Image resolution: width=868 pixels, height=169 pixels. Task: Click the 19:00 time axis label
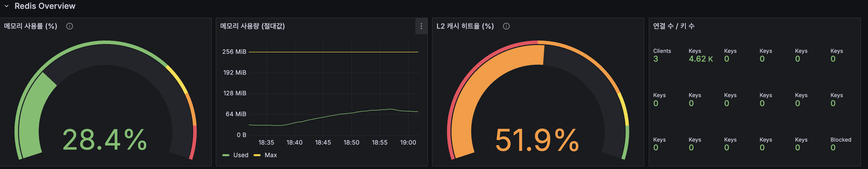[x=408, y=142]
